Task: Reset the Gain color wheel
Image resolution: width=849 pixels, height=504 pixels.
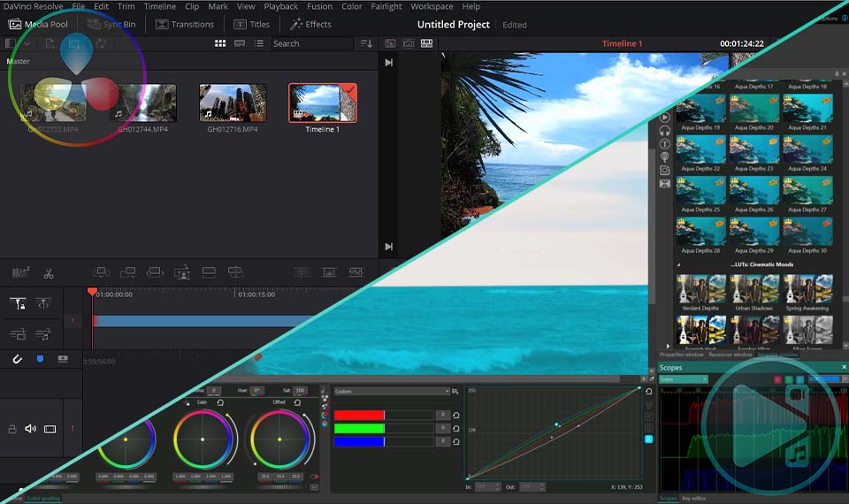Action: [220, 402]
